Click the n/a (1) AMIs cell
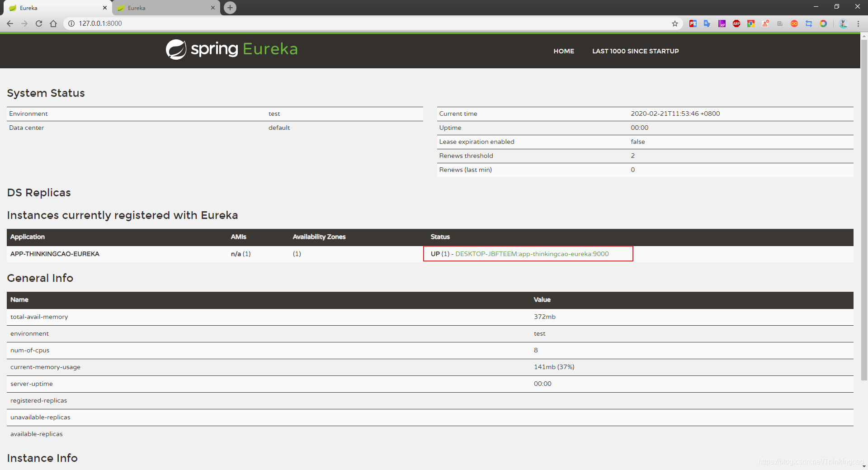Screen dimensions: 868x470 click(241, 254)
